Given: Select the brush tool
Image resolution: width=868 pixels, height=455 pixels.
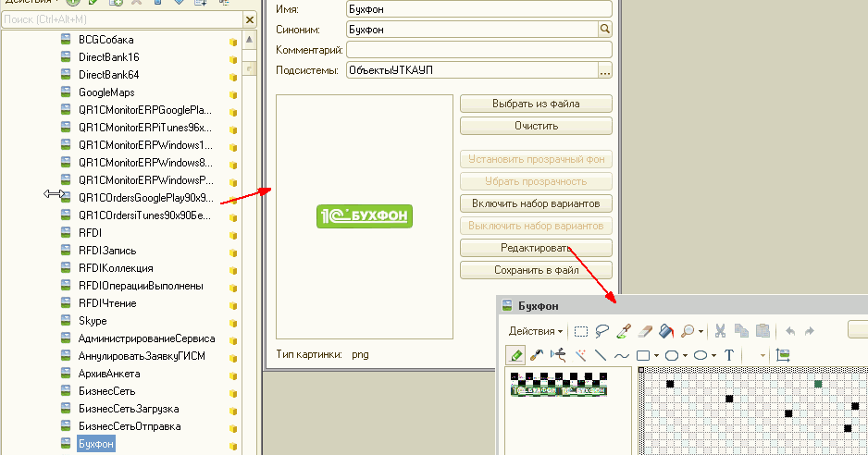Looking at the screenshot, I should click(x=536, y=355).
